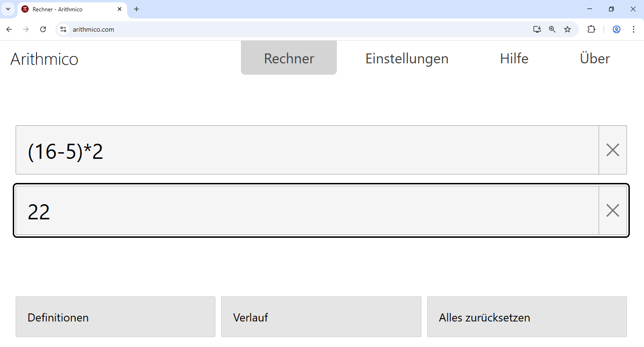The image size is (644, 347).
Task: Open the browser zoom control icon
Action: 552,29
